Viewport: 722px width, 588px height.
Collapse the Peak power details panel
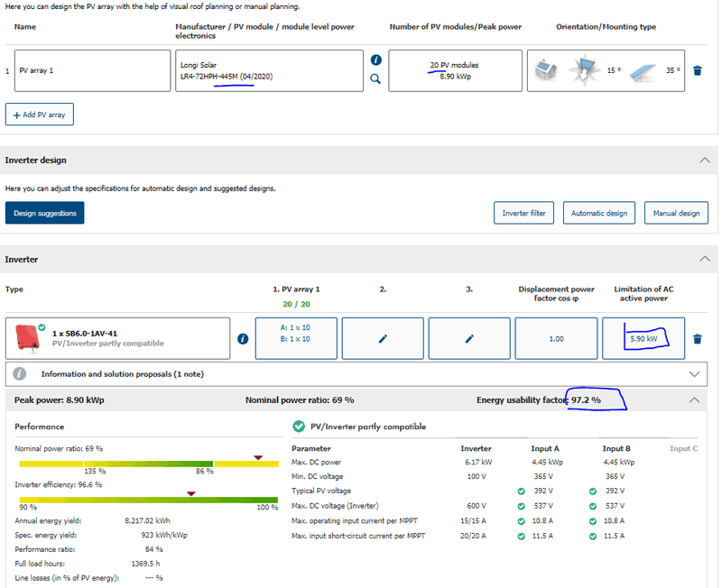coord(693,400)
